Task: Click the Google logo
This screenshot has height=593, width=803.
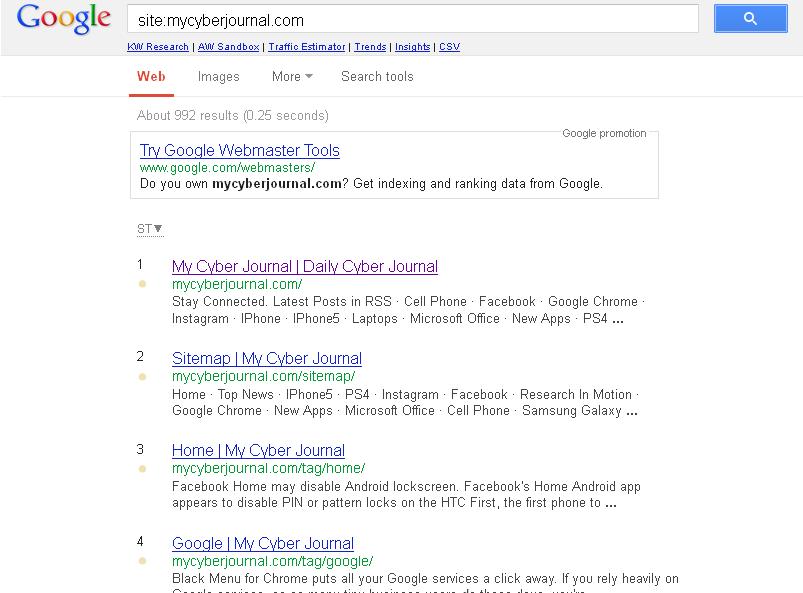Action: (x=64, y=19)
